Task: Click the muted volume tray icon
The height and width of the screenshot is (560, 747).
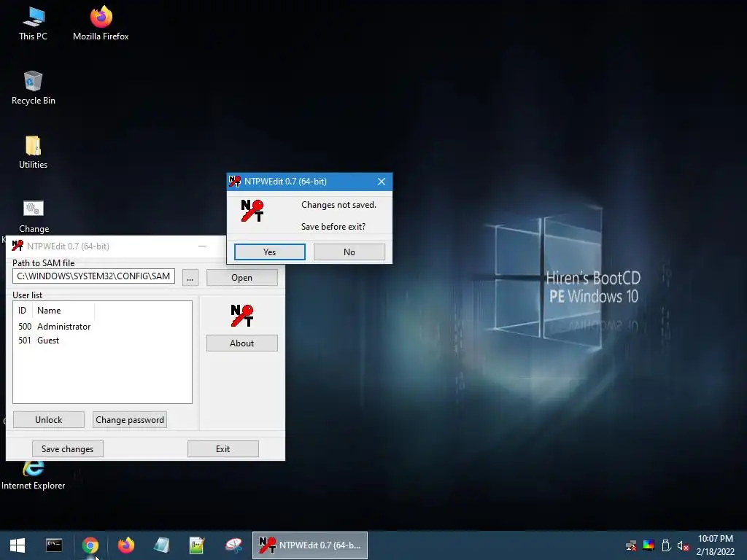Action: coord(683,545)
